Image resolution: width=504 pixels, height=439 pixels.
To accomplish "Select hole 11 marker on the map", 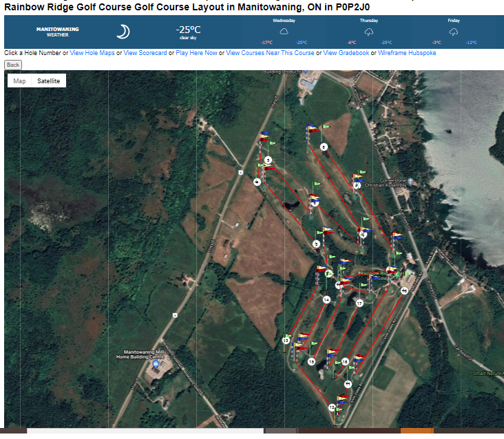I will coord(348,384).
